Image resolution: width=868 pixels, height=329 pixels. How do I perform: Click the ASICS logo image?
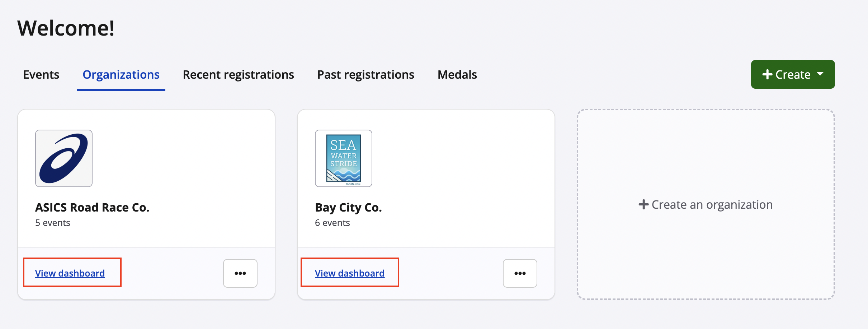coord(64,158)
